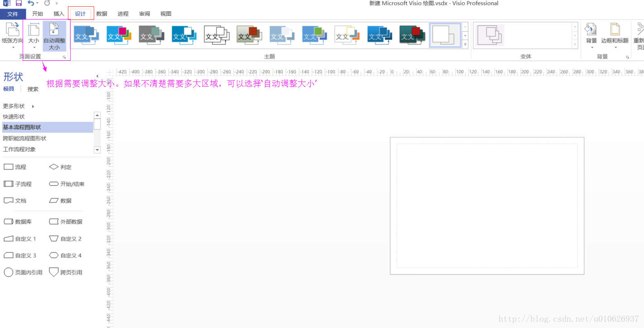
Task: Select the 自定义 2 shape
Action: [x=65, y=238]
